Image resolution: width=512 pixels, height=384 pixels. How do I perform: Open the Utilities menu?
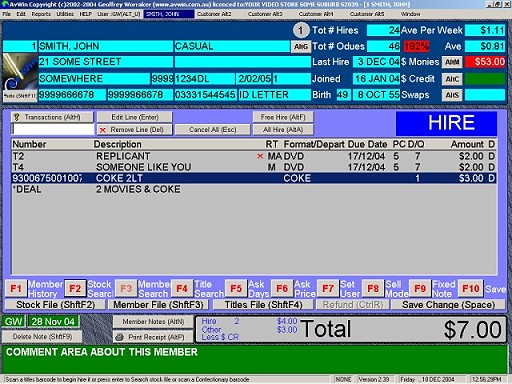pos(65,14)
